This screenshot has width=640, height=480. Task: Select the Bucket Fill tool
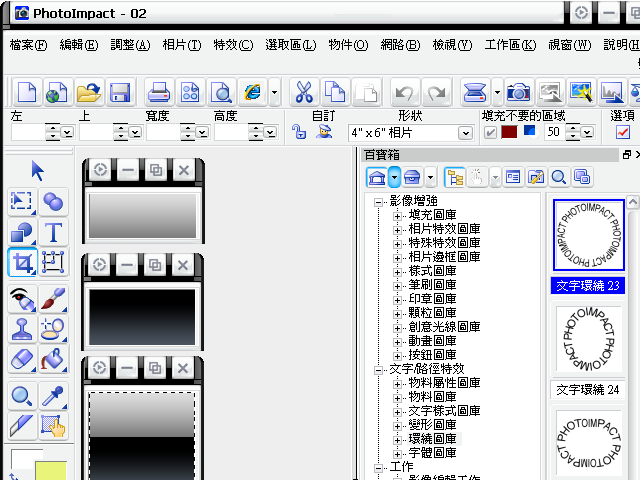[53, 360]
